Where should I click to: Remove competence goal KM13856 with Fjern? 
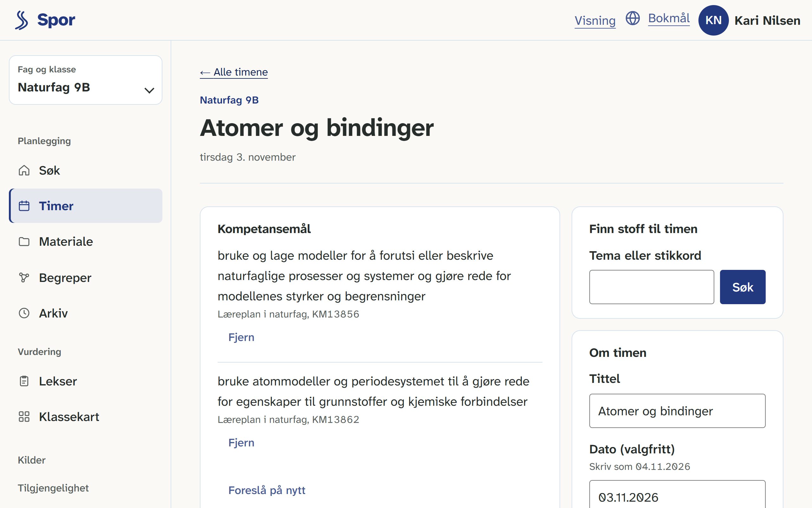tap(241, 337)
